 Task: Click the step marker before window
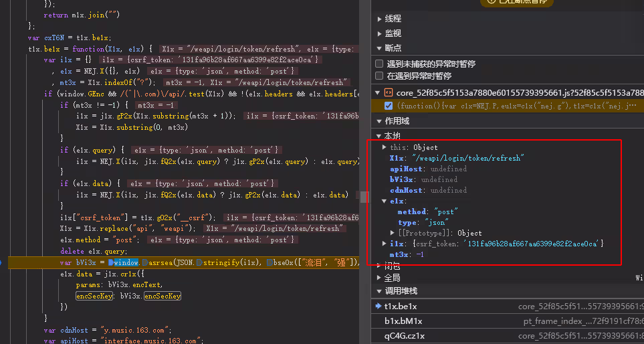(112, 263)
